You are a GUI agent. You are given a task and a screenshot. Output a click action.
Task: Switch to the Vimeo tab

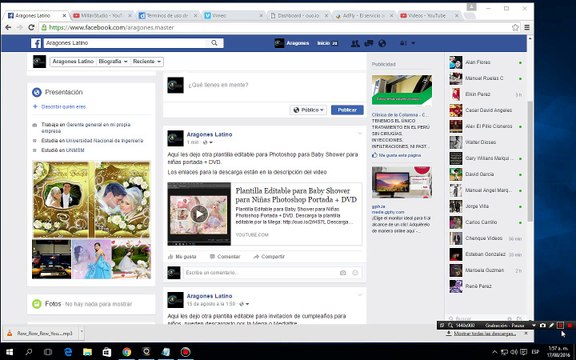[x=234, y=15]
